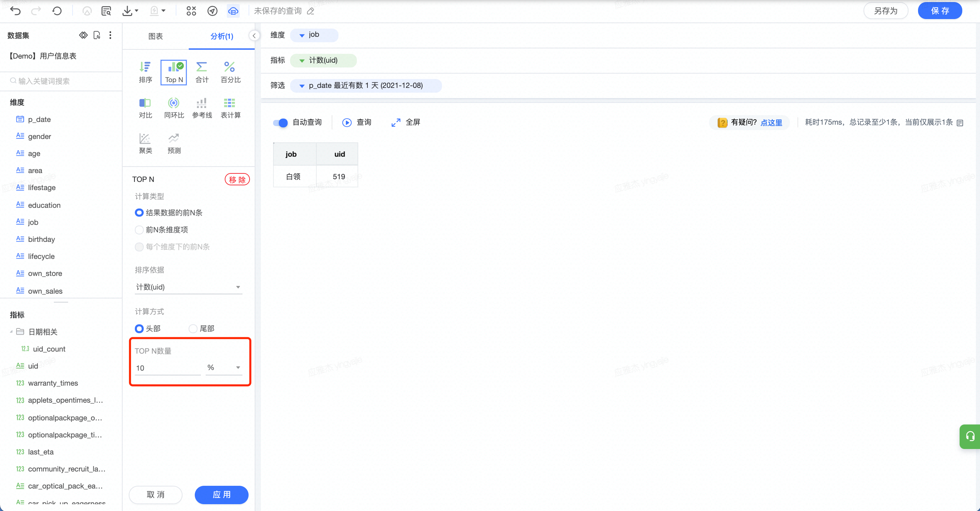This screenshot has width=980, height=511.
Task: Click the record details icon after 当前仅展示1条
Action: pyautogui.click(x=960, y=123)
